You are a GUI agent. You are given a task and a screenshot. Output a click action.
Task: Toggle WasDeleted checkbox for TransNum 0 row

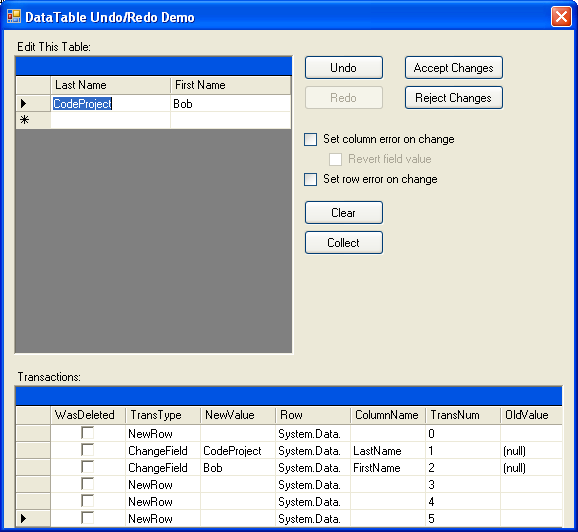[x=87, y=433]
